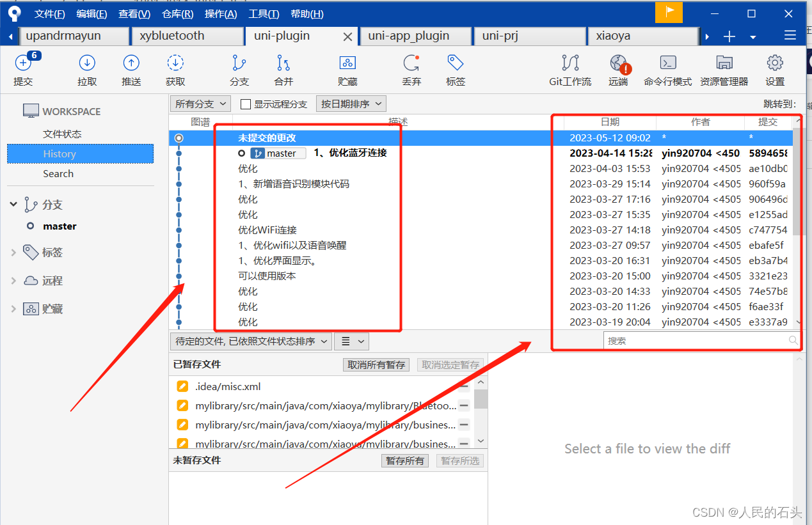Select commit 1、新增语音识别模块代码
This screenshot has height=525, width=812.
[x=481, y=184]
